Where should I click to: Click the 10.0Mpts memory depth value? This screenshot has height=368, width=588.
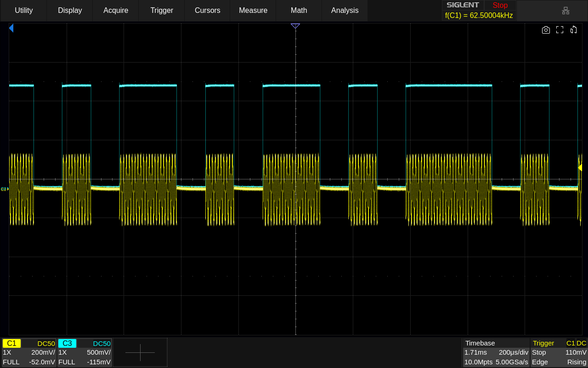tap(478, 362)
